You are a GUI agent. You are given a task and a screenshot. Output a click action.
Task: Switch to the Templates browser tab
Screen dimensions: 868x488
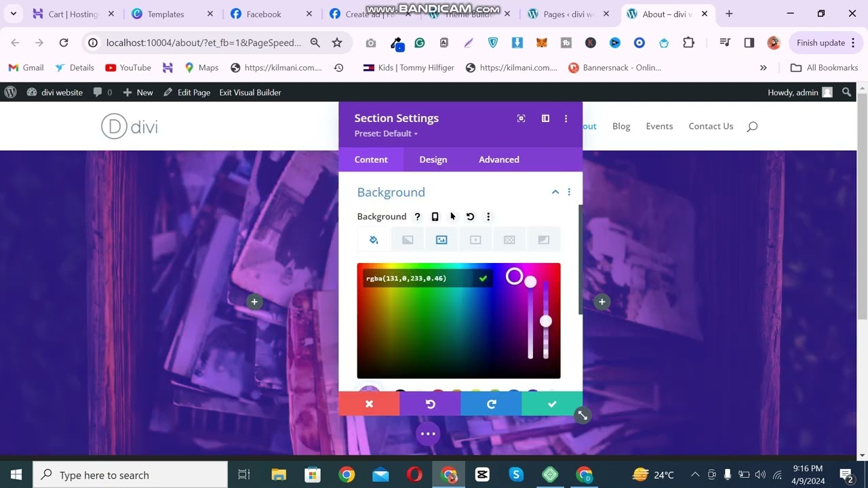tap(172, 14)
